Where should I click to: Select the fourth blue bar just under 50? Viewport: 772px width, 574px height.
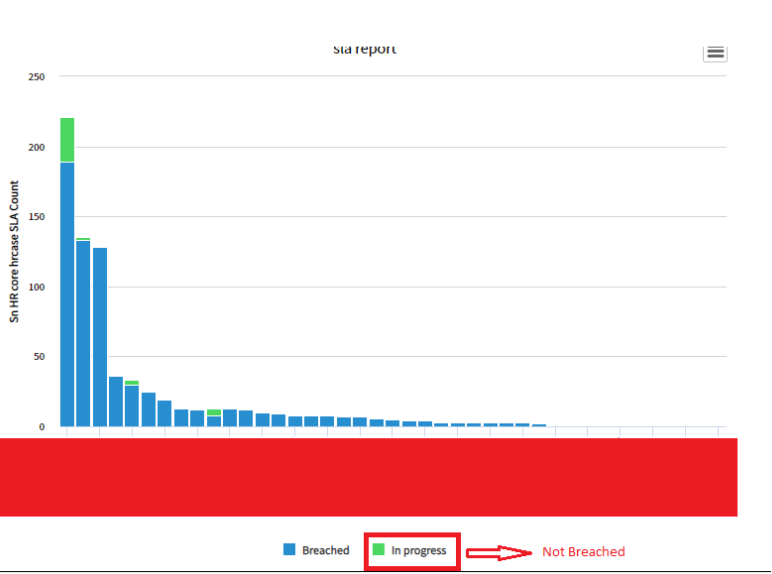[x=116, y=401]
